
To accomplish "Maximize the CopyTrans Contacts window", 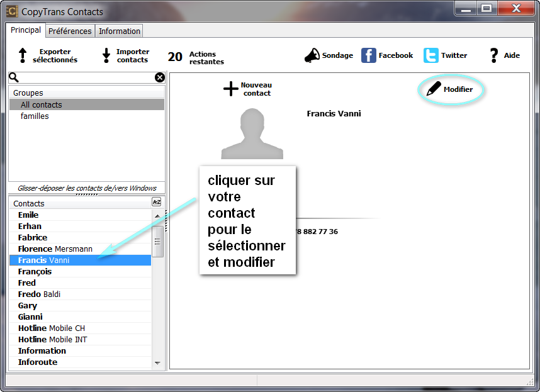I will point(487,9).
